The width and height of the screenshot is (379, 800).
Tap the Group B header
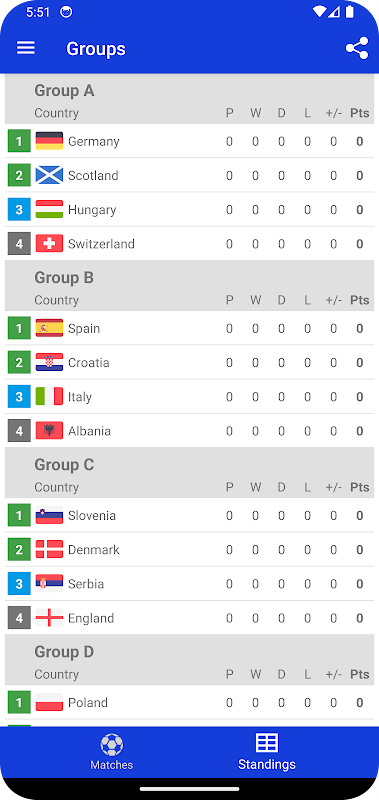click(x=64, y=278)
